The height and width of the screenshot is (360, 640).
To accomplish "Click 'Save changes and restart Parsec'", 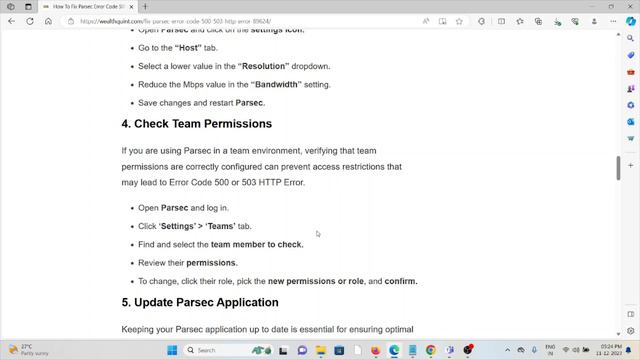I will 202,103.
